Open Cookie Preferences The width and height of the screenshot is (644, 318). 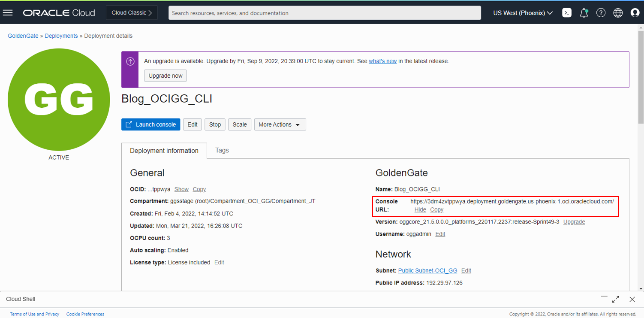click(x=85, y=314)
